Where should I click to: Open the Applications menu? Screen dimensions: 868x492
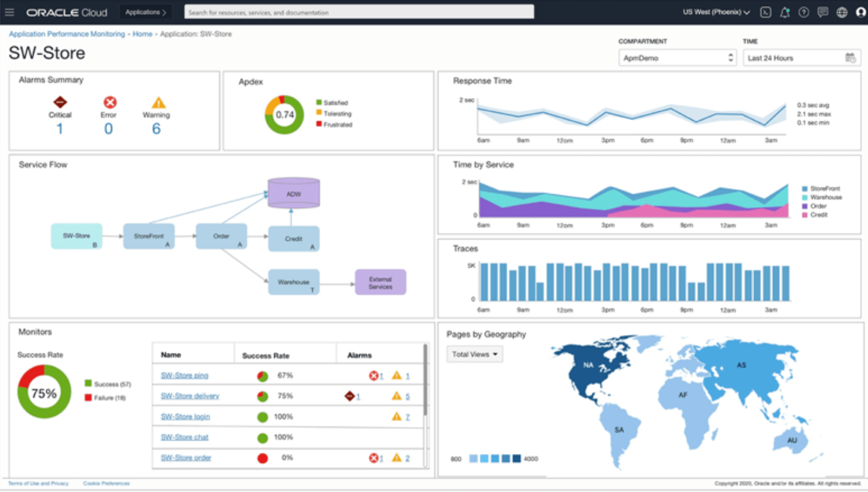[145, 12]
